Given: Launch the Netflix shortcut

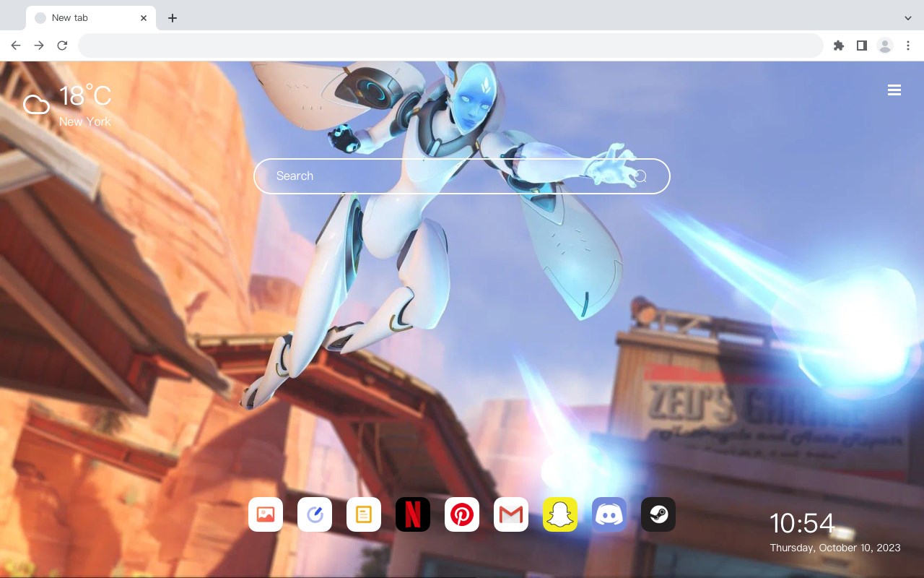Looking at the screenshot, I should click(413, 514).
